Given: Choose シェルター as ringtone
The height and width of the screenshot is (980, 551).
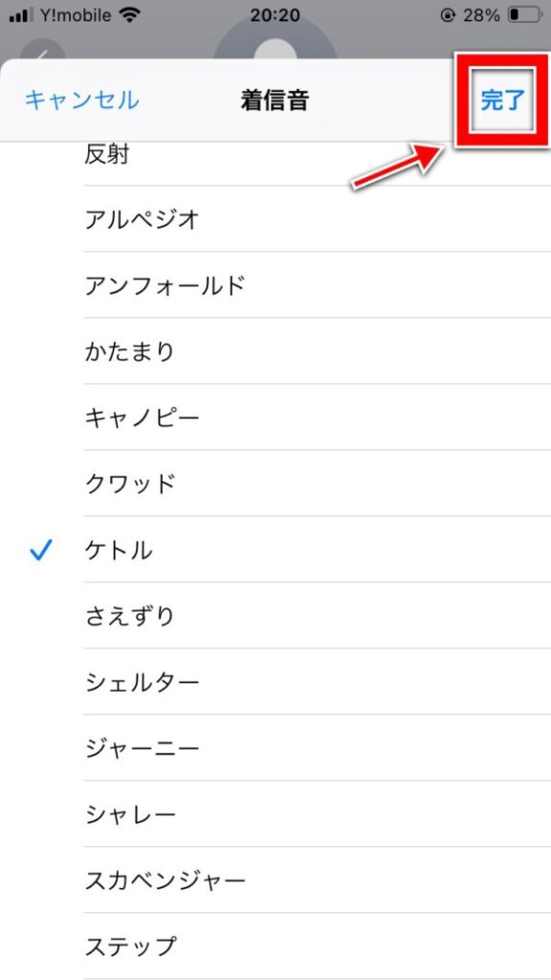Looking at the screenshot, I should [x=275, y=681].
